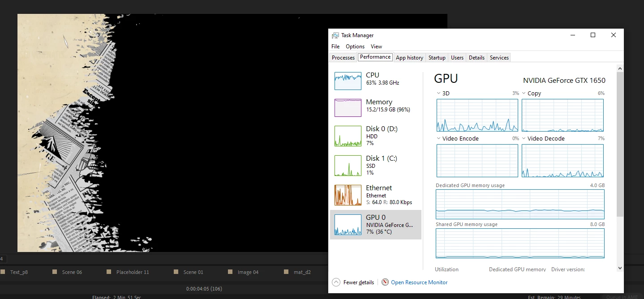Screen dimensions: 644x299
Task: Click the Dedicated GPU memory usage graph
Action: (520, 204)
